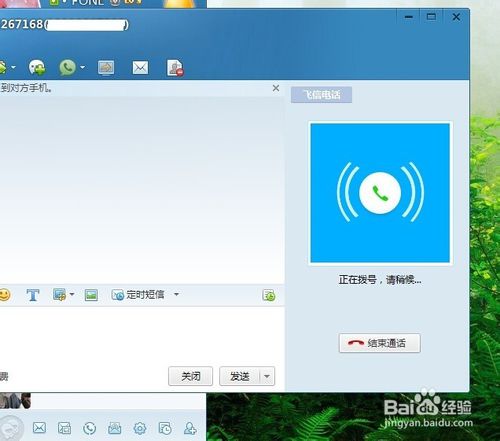Open the 定时短信 dropdown arrow

coord(176,294)
